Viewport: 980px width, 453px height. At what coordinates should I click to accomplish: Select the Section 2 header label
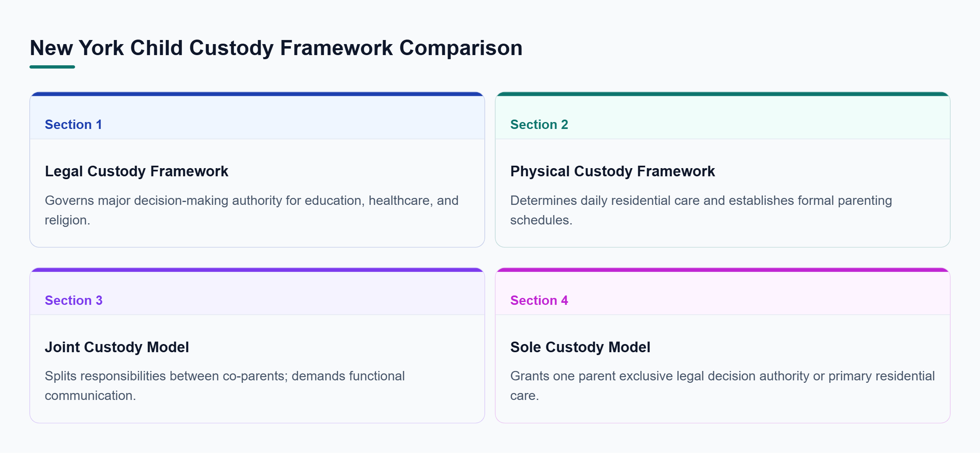coord(539,124)
